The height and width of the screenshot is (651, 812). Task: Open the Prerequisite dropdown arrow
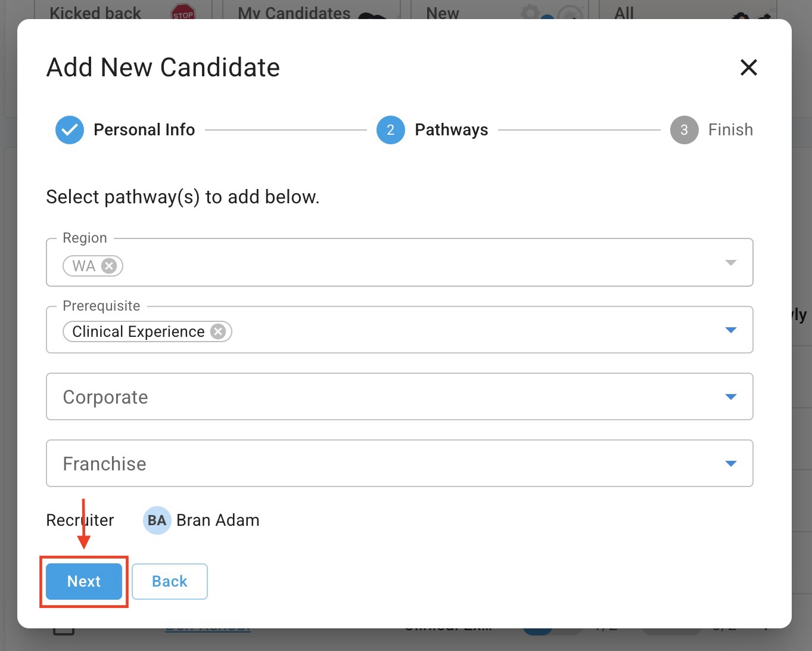[x=731, y=330]
